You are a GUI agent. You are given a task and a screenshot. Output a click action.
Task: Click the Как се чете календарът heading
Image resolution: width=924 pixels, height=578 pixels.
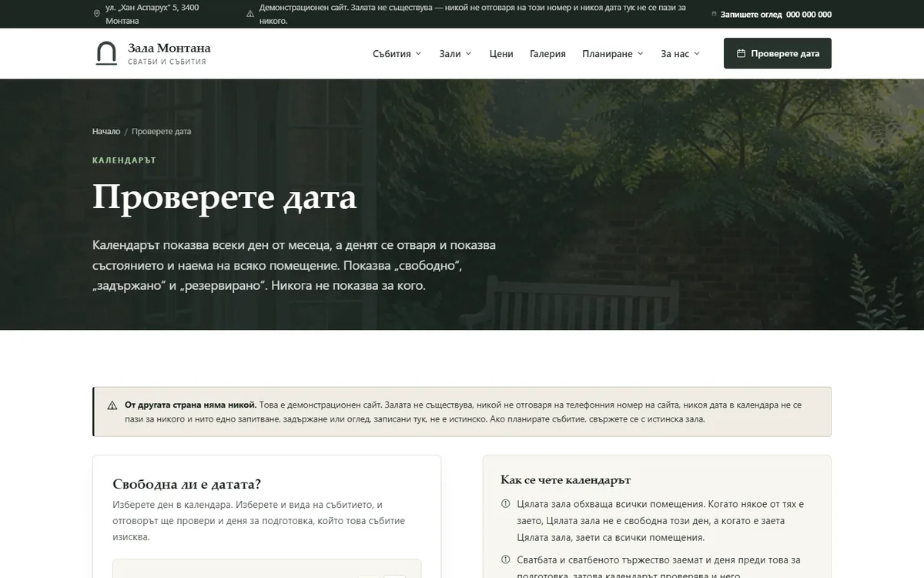pos(566,480)
